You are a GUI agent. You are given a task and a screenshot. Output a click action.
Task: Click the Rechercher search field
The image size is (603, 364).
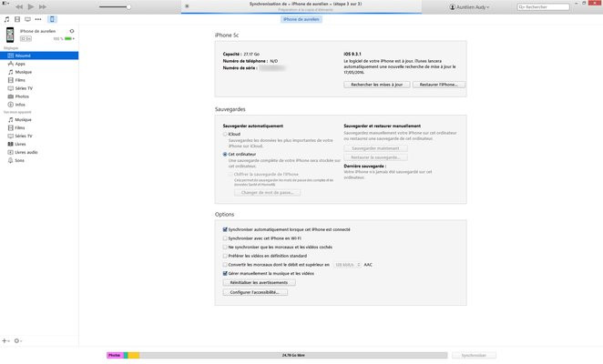(543, 7)
